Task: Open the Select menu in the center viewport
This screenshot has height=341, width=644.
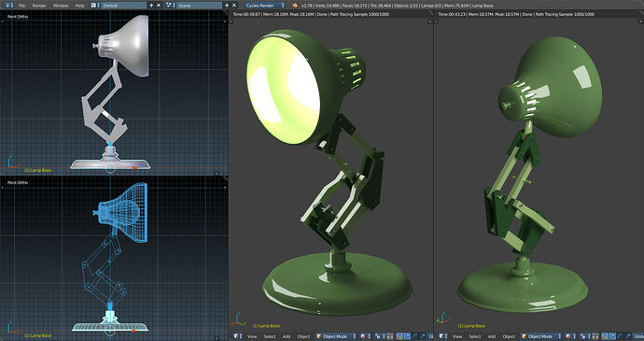Action: [x=270, y=336]
